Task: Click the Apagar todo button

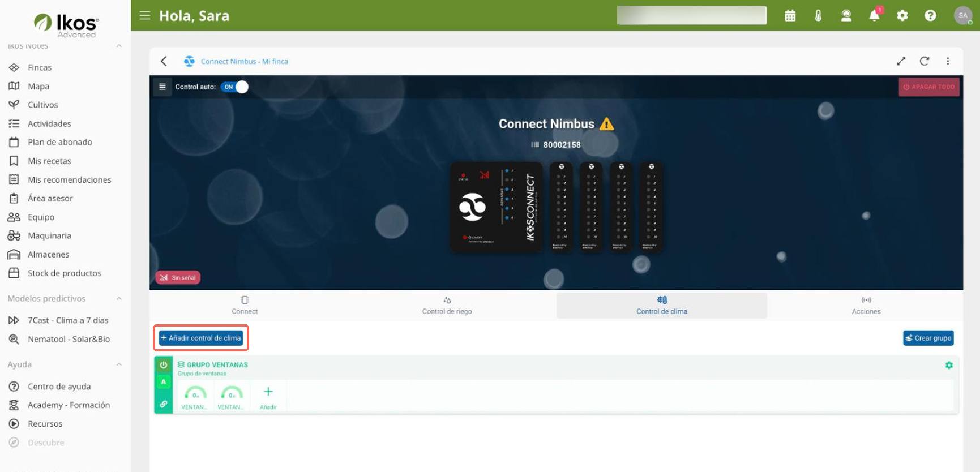Action: pos(929,87)
